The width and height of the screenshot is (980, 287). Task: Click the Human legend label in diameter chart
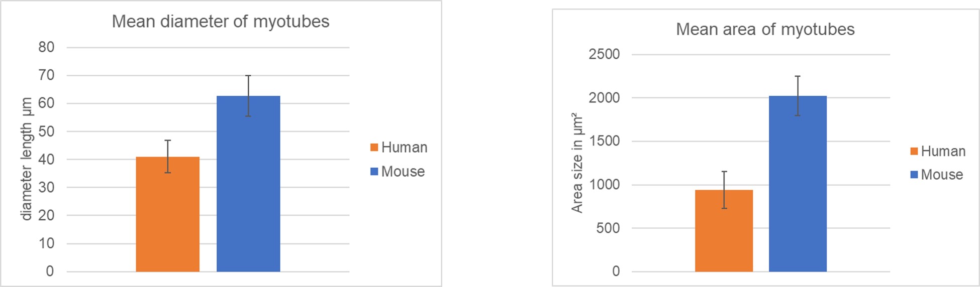(404, 148)
